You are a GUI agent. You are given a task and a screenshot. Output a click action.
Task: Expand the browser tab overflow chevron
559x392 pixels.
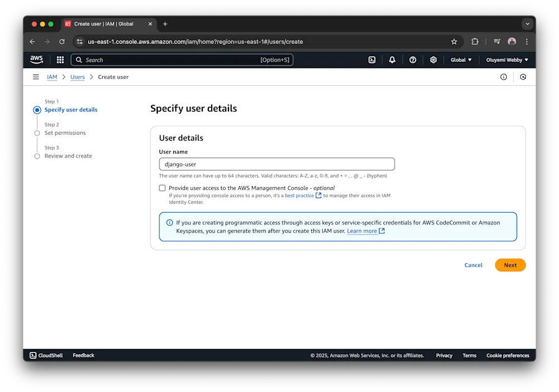[526, 24]
